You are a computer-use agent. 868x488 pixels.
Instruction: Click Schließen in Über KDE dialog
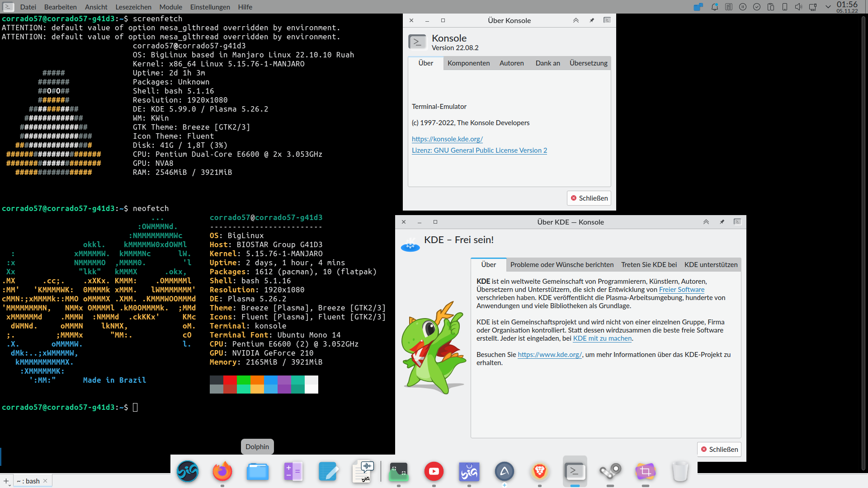coord(719,449)
